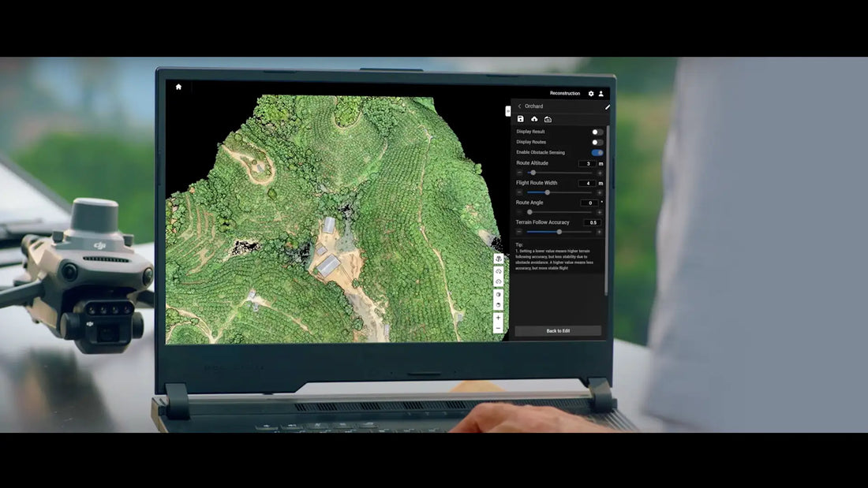Open the settings gear
The image size is (868, 488).
click(591, 94)
